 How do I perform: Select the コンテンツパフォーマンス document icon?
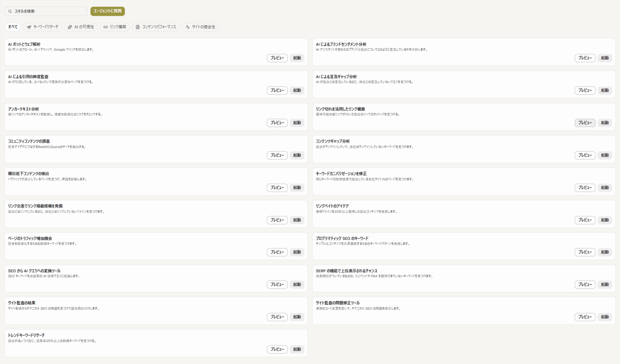[x=138, y=27]
